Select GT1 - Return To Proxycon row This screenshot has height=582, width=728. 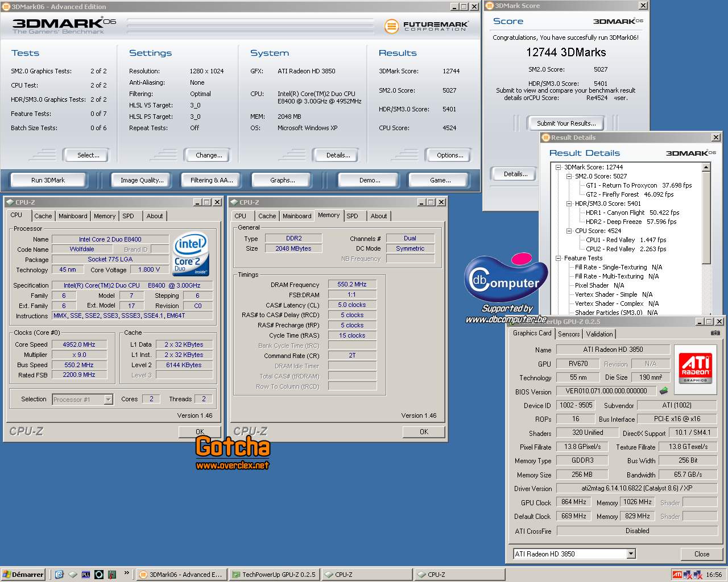[x=639, y=185]
